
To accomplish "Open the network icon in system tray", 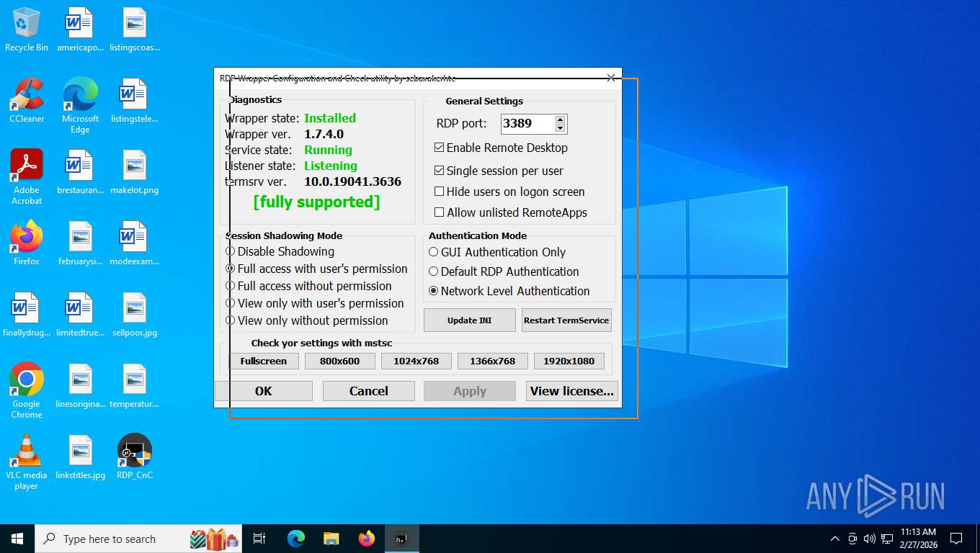I will click(x=887, y=539).
